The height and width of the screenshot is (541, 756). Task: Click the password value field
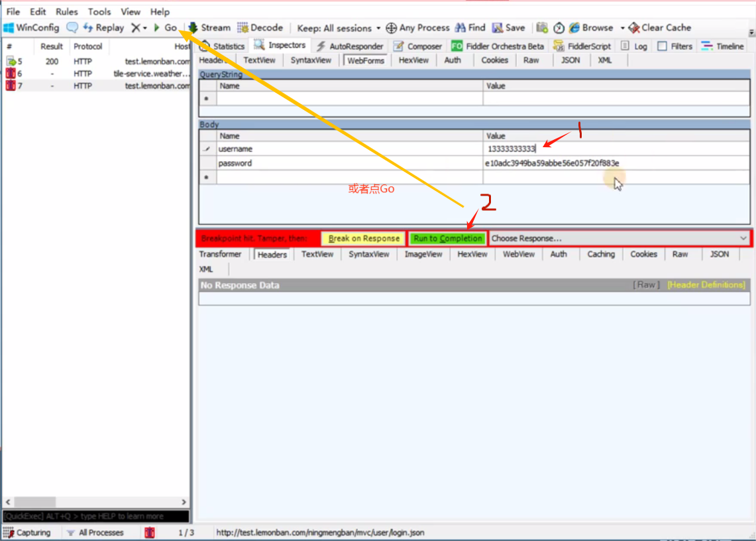point(616,163)
